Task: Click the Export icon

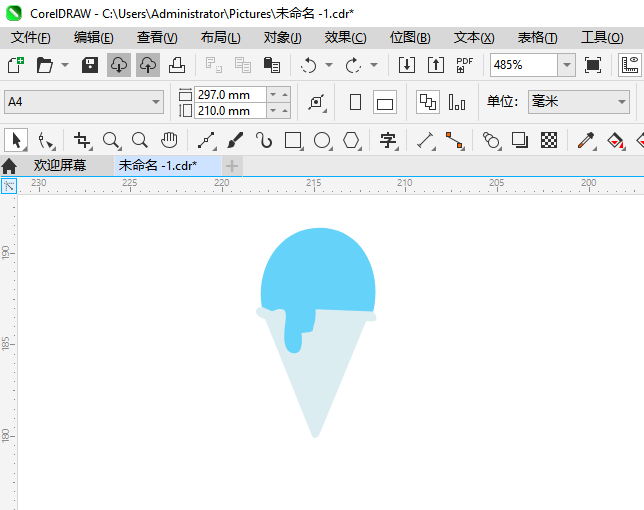Action: 436,65
